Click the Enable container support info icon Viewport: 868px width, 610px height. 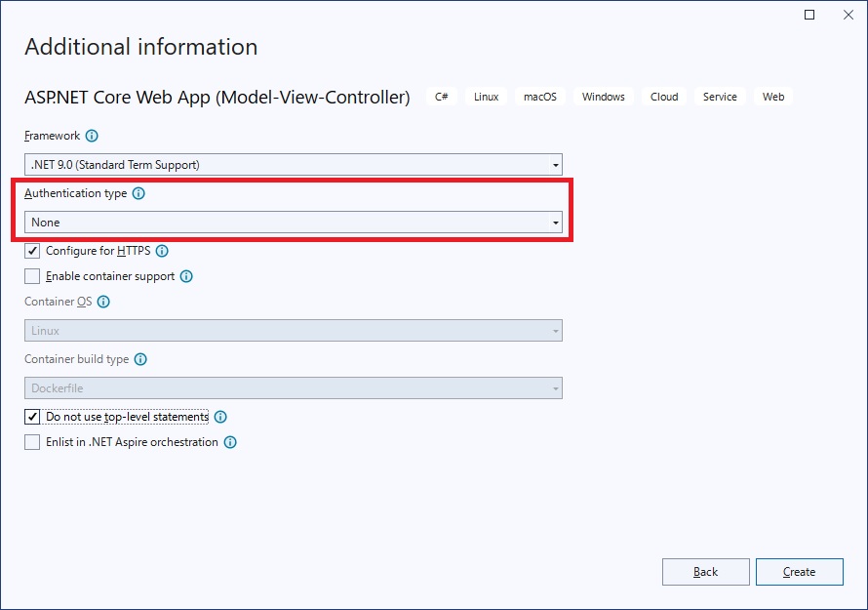point(186,276)
